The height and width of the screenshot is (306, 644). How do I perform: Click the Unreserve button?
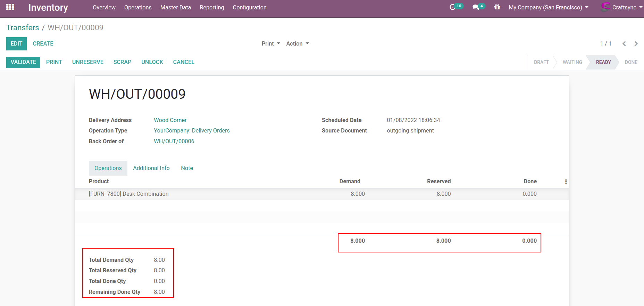click(x=88, y=62)
